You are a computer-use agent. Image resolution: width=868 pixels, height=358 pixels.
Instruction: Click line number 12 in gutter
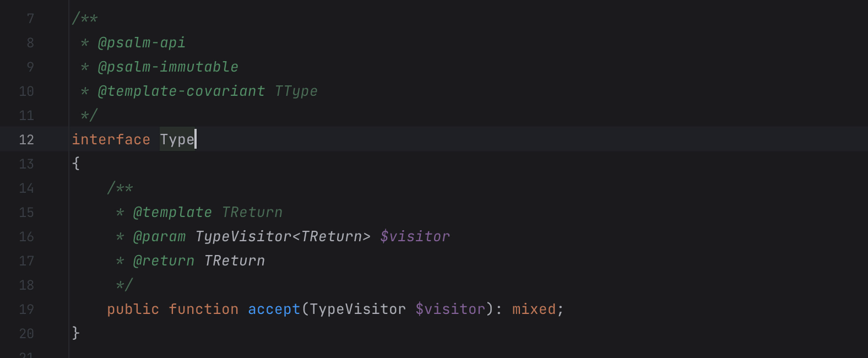26,140
